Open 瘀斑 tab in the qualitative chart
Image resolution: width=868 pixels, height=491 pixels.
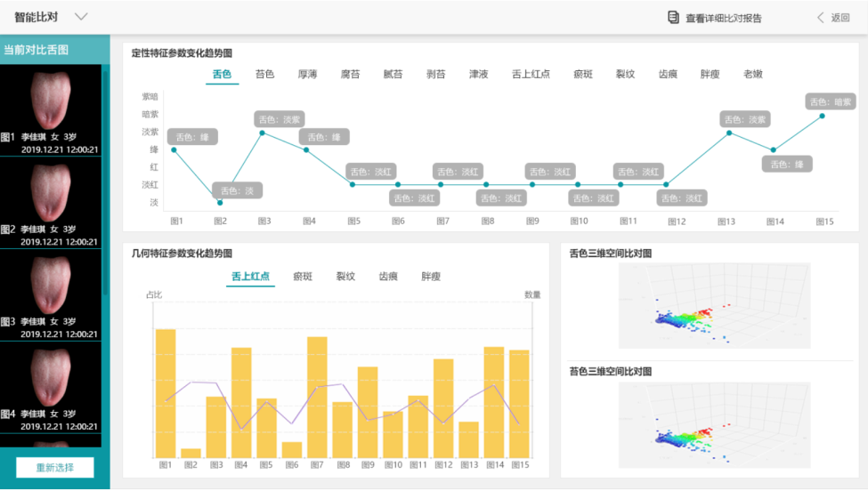[583, 74]
